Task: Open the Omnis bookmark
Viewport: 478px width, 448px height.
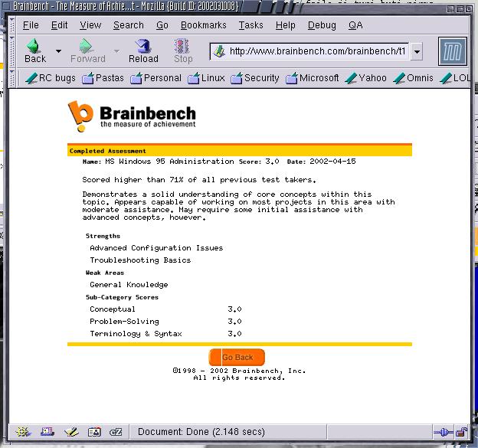Action: 414,78
